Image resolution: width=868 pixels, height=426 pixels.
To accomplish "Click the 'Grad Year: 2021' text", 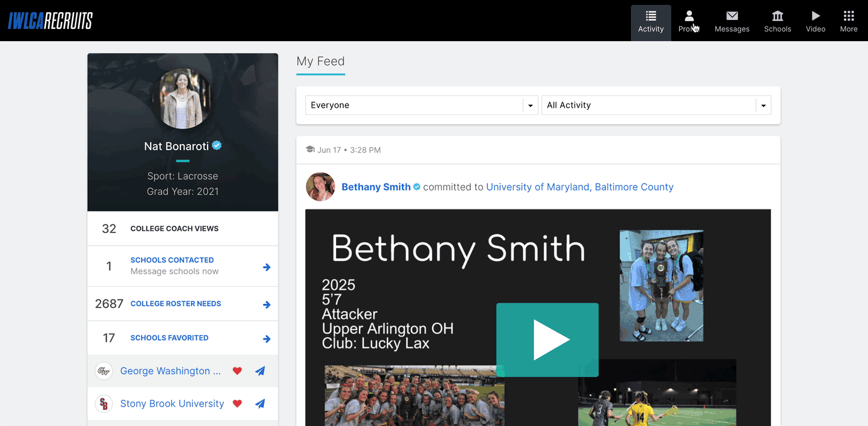I will [x=183, y=191].
